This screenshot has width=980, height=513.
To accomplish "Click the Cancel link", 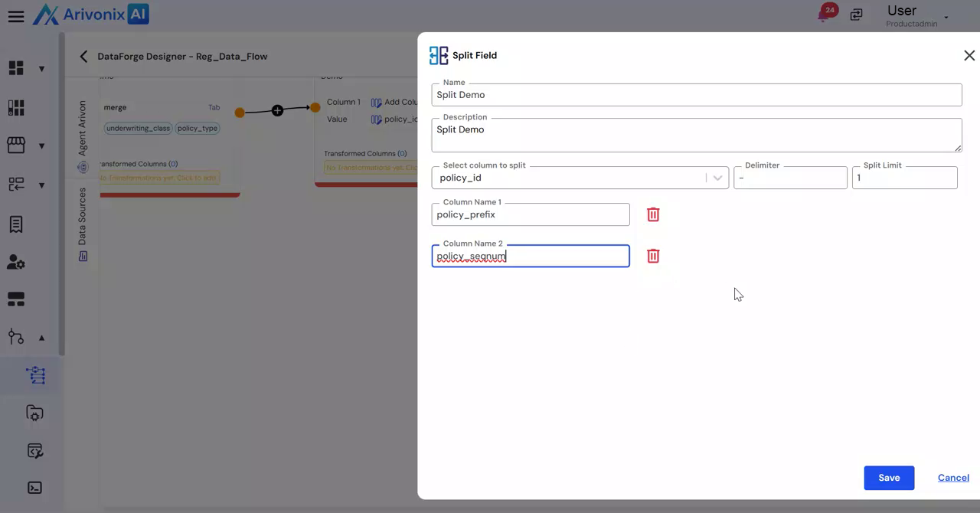I will 953,478.
